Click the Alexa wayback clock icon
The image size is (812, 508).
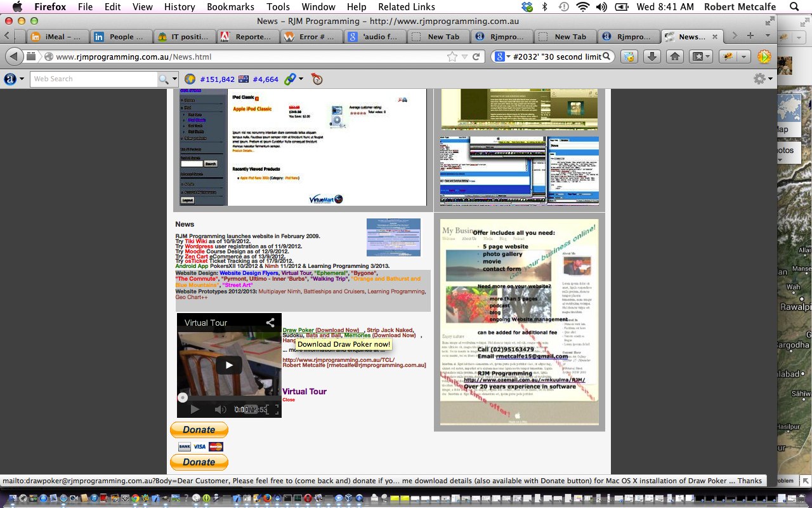(317, 79)
